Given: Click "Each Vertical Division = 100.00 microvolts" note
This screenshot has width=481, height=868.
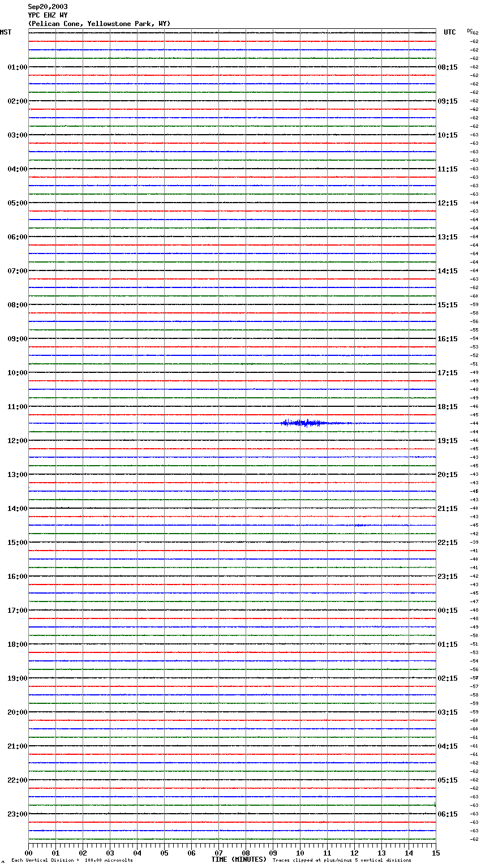Looking at the screenshot, I should pyautogui.click(x=72, y=860).
